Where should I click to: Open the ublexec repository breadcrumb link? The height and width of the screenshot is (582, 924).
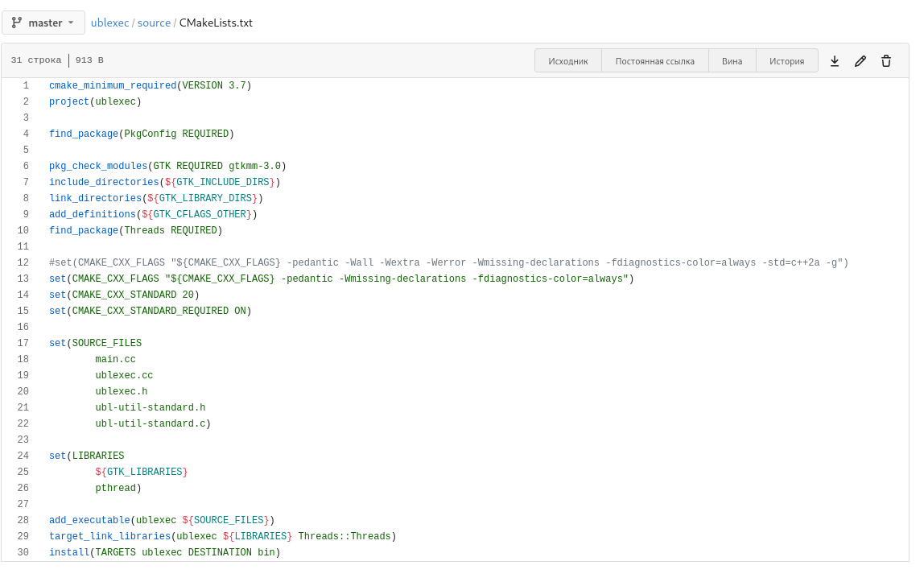[109, 23]
